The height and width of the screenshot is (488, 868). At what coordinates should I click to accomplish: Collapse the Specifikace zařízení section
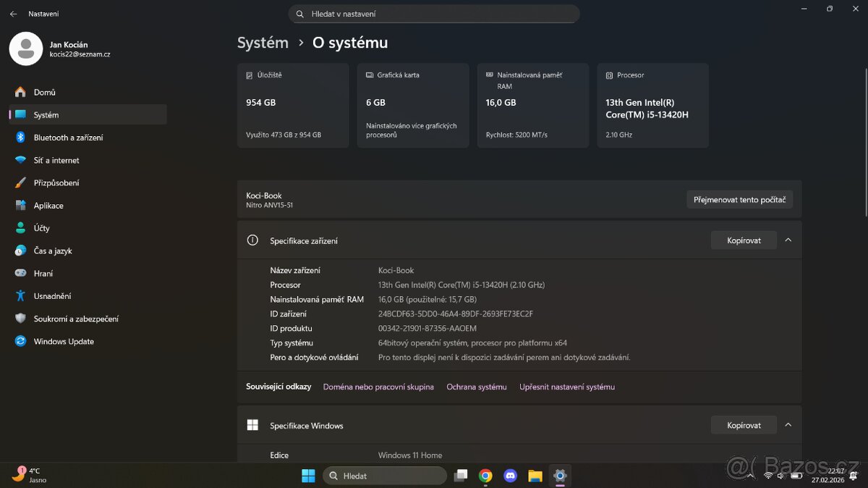[788, 240]
